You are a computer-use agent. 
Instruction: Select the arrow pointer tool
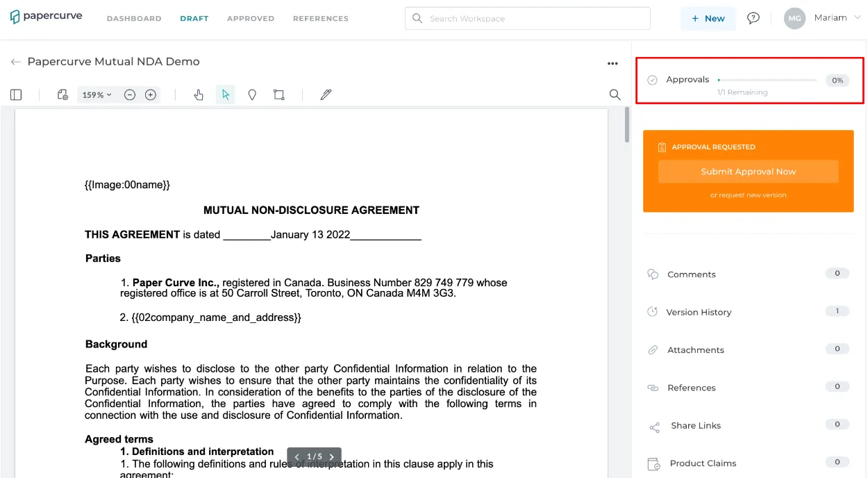point(226,94)
